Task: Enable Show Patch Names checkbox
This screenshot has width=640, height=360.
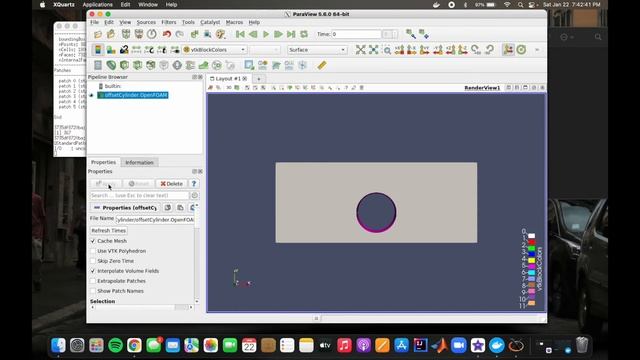Action: (93, 291)
